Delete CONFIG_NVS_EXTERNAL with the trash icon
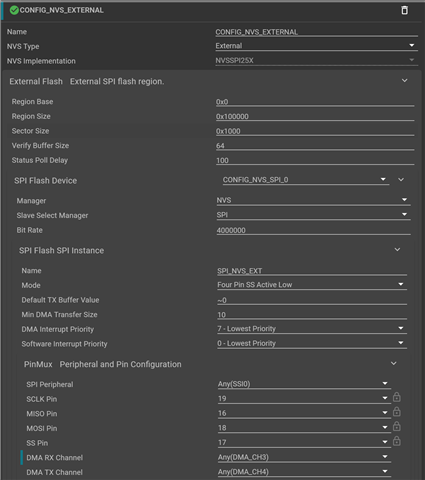The width and height of the screenshot is (425, 480). pyautogui.click(x=404, y=10)
